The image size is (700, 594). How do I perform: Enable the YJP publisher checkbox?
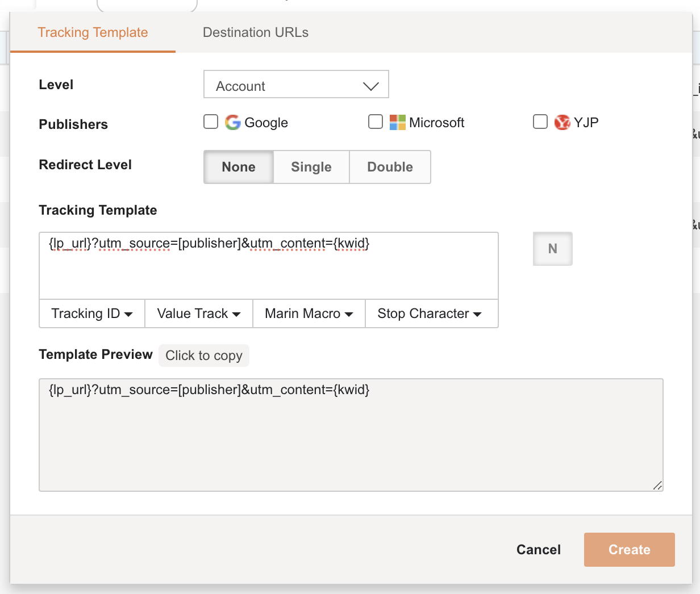click(x=540, y=121)
